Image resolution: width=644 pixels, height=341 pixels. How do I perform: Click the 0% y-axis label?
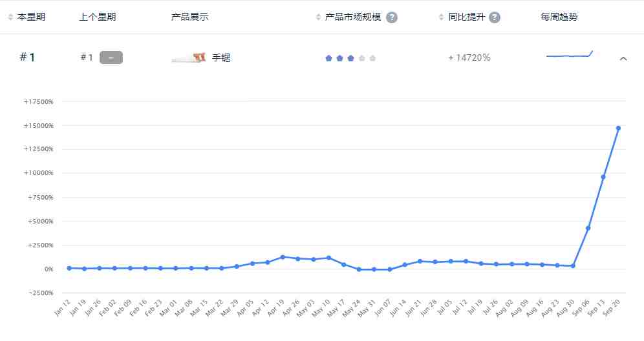49,269
